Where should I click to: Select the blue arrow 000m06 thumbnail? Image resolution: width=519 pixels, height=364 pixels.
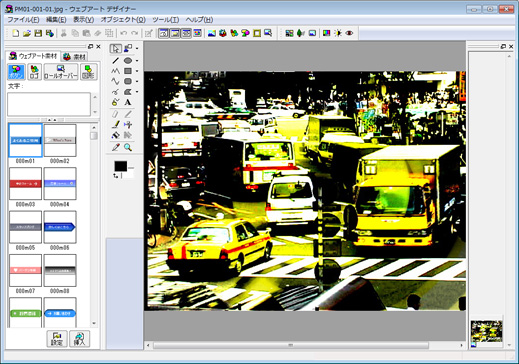60,227
